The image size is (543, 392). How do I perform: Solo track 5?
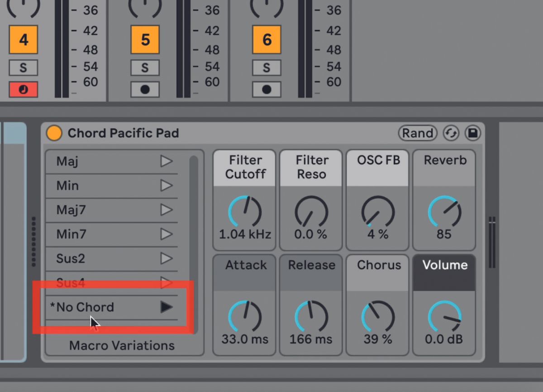tap(145, 68)
